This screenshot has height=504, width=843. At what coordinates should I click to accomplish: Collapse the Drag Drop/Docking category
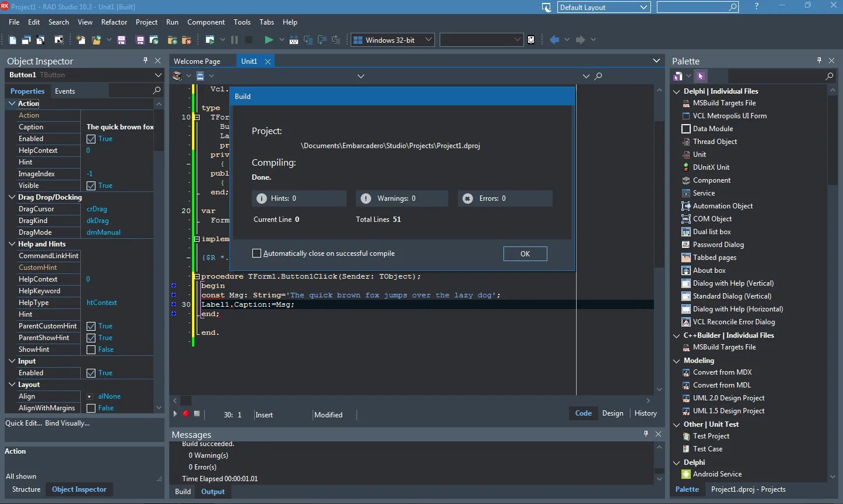[12, 197]
